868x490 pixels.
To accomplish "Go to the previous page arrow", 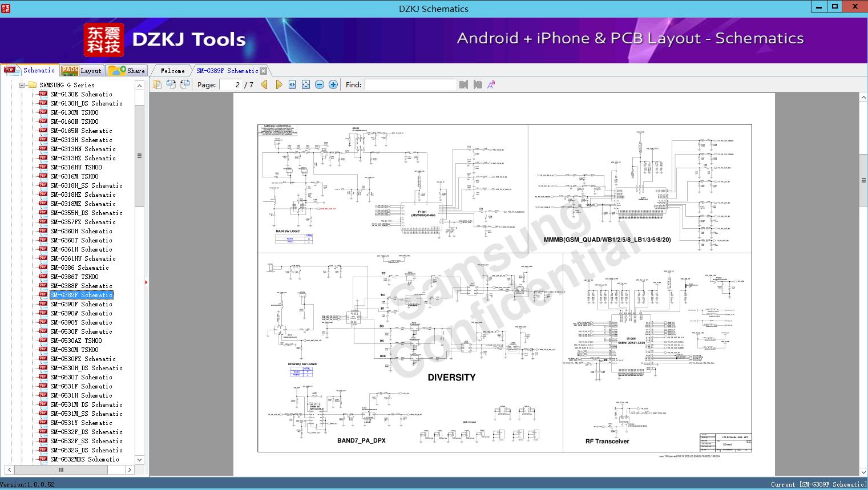I will tap(264, 84).
